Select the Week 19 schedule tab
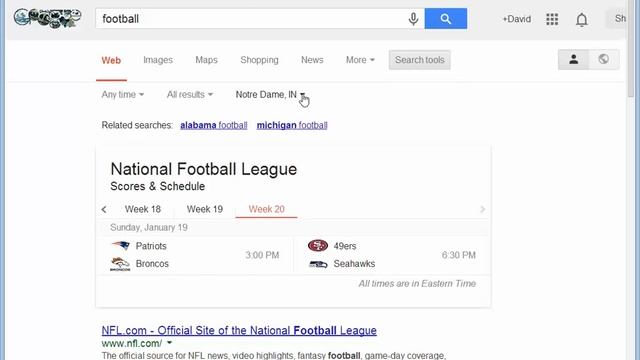The height and width of the screenshot is (360, 640). coord(204,209)
